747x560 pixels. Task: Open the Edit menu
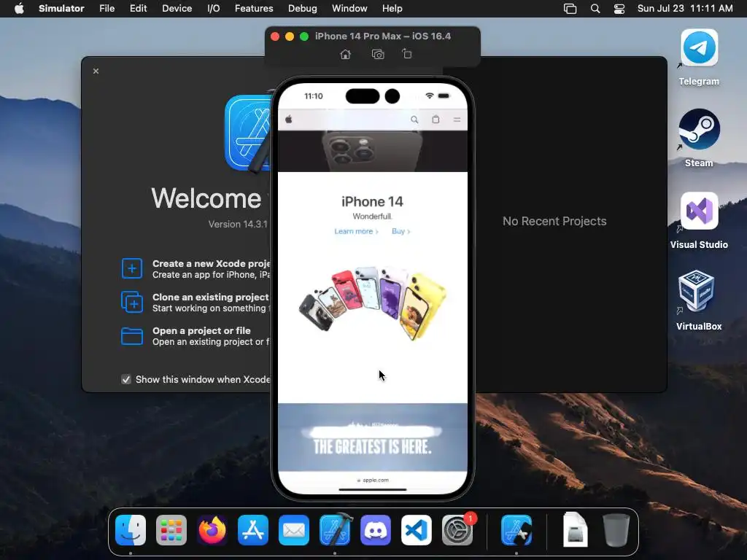(x=138, y=9)
